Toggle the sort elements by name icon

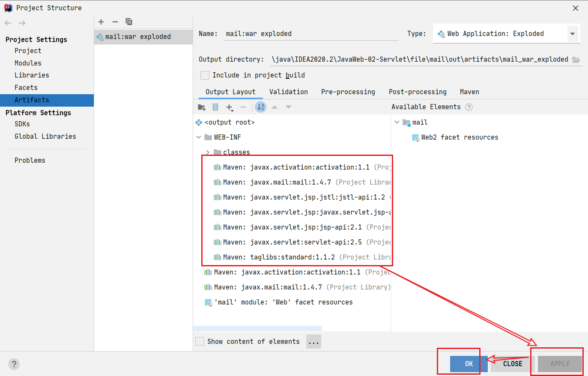point(260,107)
